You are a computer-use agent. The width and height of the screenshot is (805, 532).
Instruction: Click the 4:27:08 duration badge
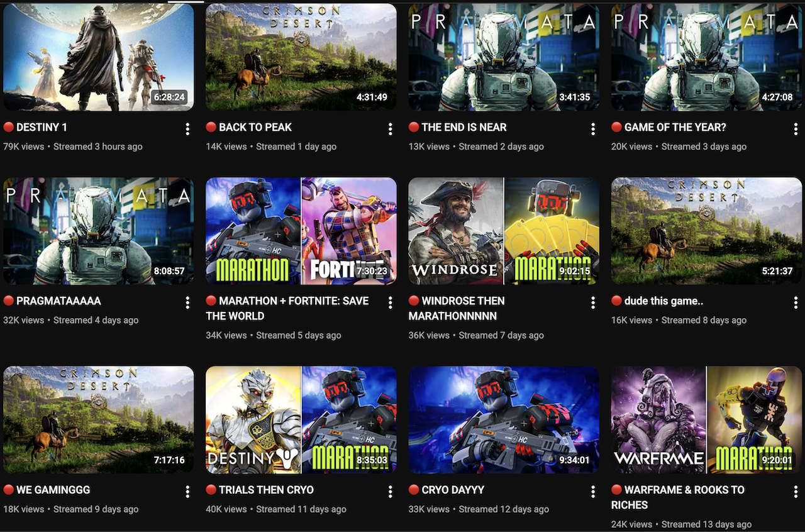point(777,97)
